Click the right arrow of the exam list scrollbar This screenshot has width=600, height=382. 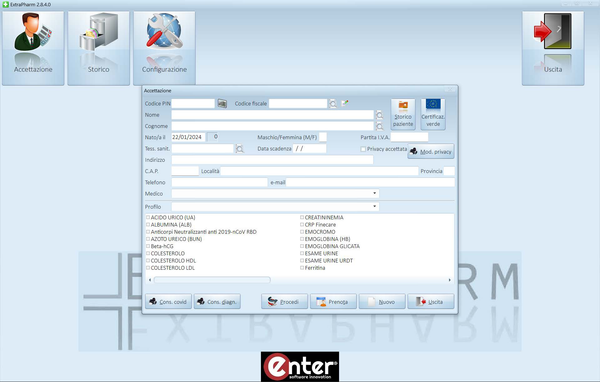[x=449, y=280]
